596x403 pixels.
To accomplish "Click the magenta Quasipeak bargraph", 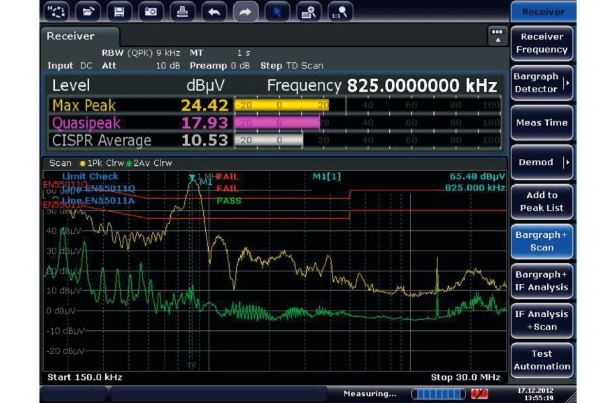I will click(277, 122).
